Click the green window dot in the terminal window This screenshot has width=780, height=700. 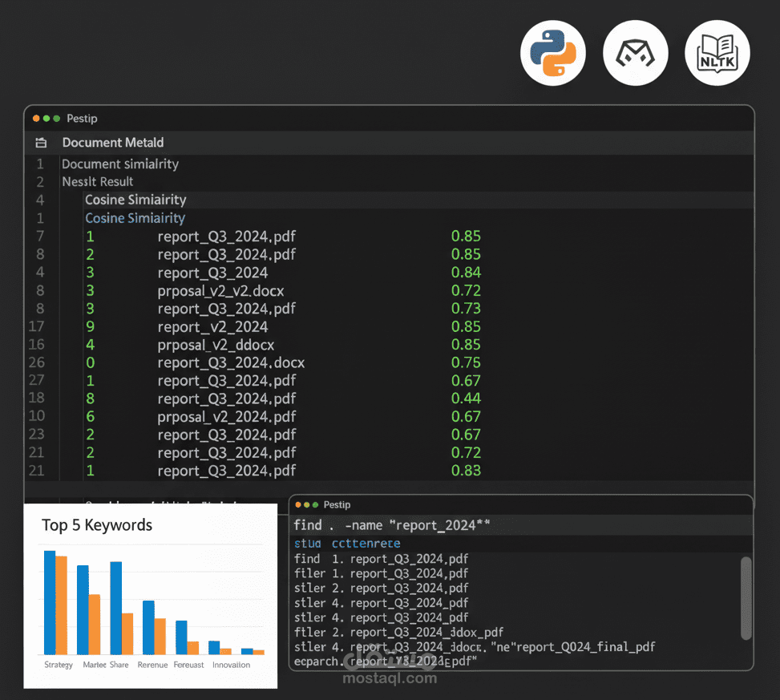click(x=315, y=504)
